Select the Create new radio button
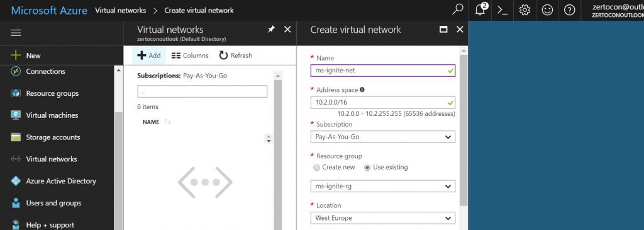 click(316, 168)
